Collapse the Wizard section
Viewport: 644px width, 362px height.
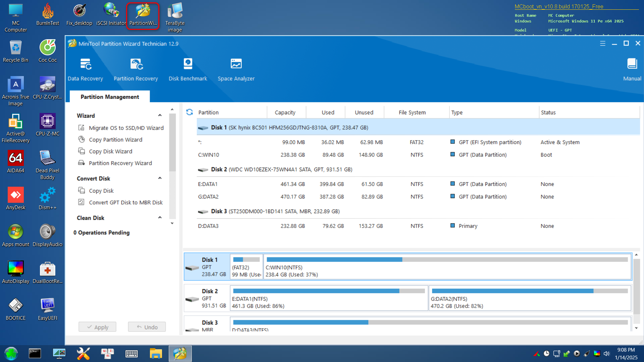click(x=160, y=116)
